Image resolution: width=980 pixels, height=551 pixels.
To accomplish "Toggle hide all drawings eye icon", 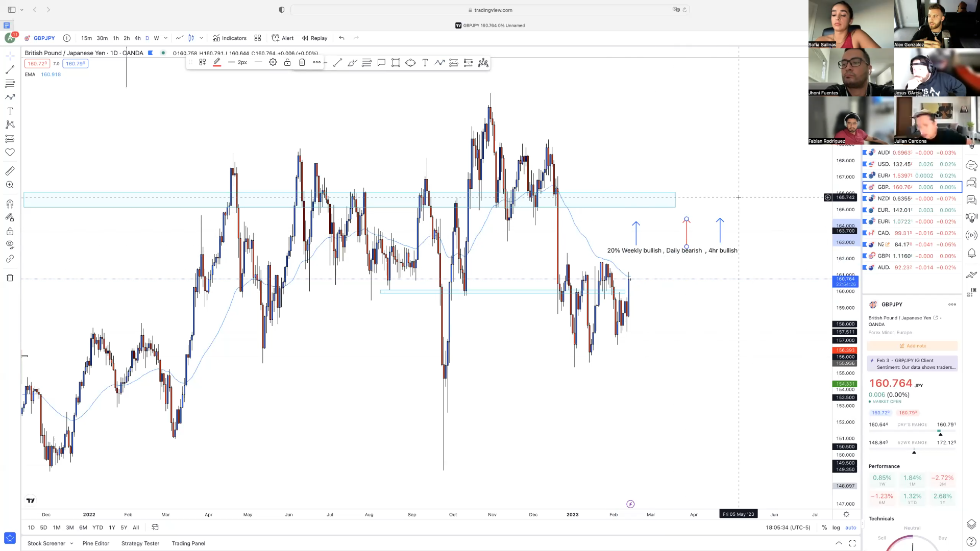I will 10,245.
